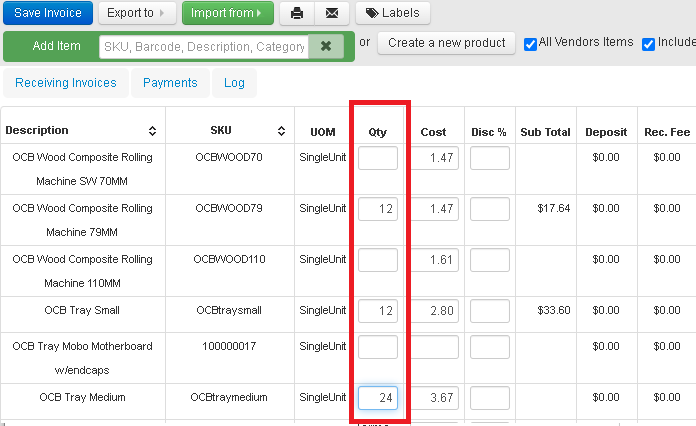The height and width of the screenshot is (426, 696).
Task: Click the UOM column header
Action: (x=323, y=132)
